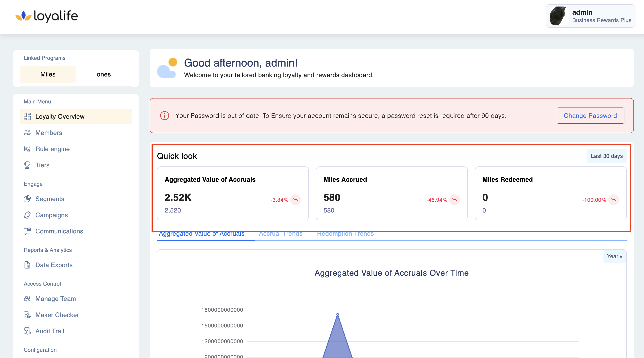
Task: Click the Change Password button
Action: coord(590,116)
